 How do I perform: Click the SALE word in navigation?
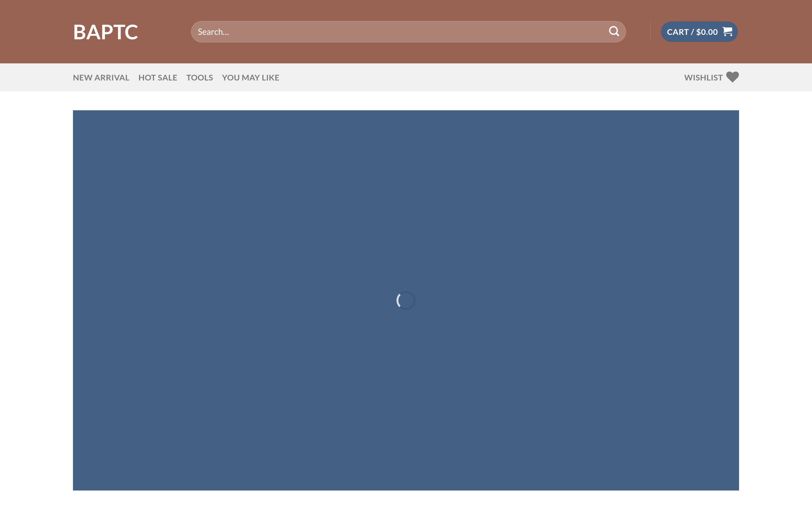[167, 77]
